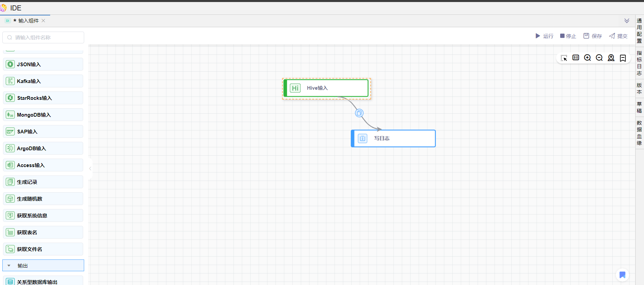Zoom out of the canvas
644x285 pixels.
599,58
